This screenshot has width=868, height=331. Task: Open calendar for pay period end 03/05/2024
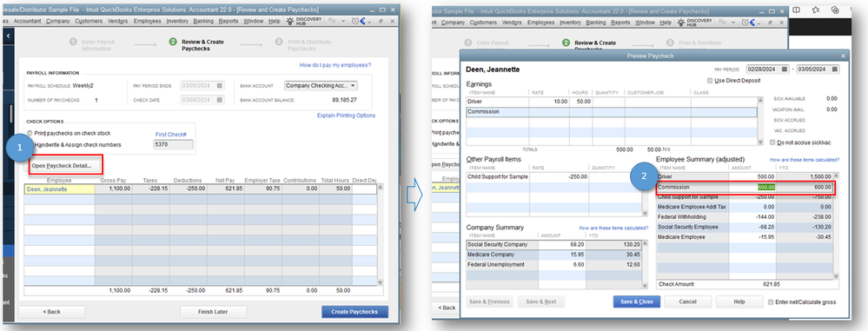(835, 70)
